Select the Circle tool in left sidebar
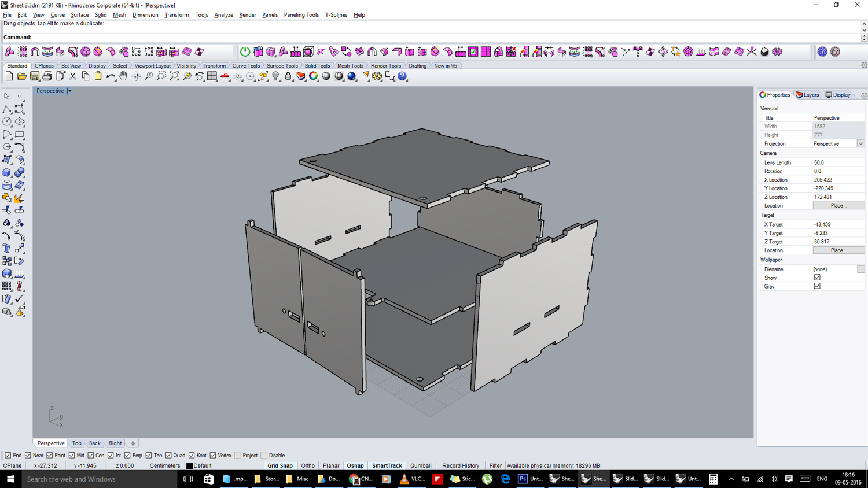Viewport: 868px width, 488px height. (7, 122)
